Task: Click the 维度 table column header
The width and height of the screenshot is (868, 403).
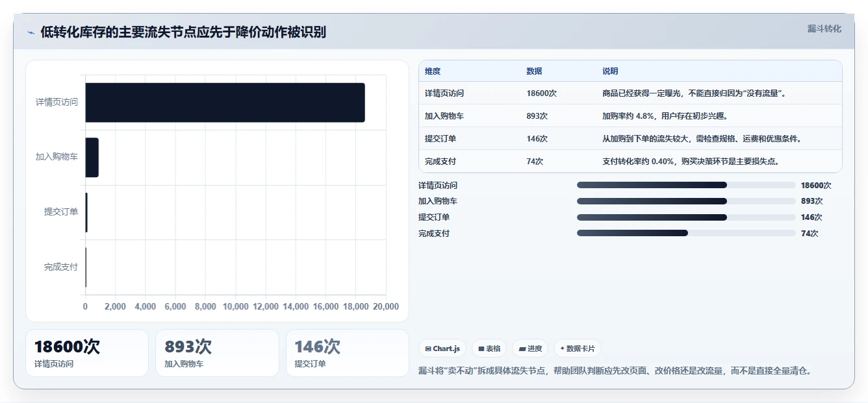Action: pyautogui.click(x=433, y=71)
